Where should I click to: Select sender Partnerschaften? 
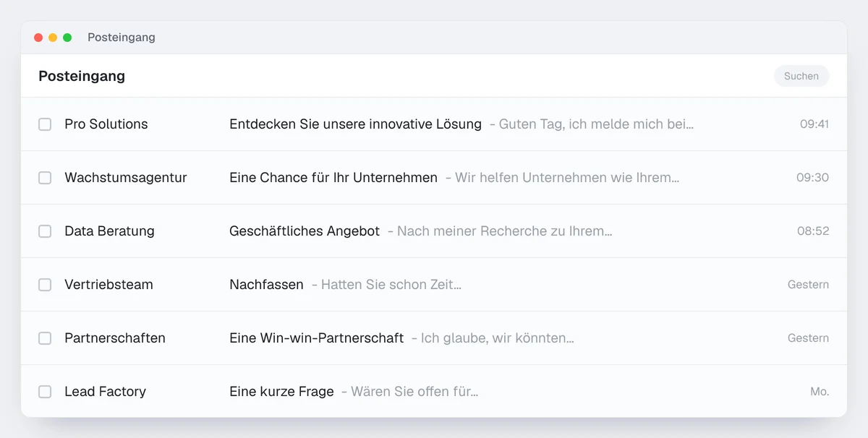115,338
